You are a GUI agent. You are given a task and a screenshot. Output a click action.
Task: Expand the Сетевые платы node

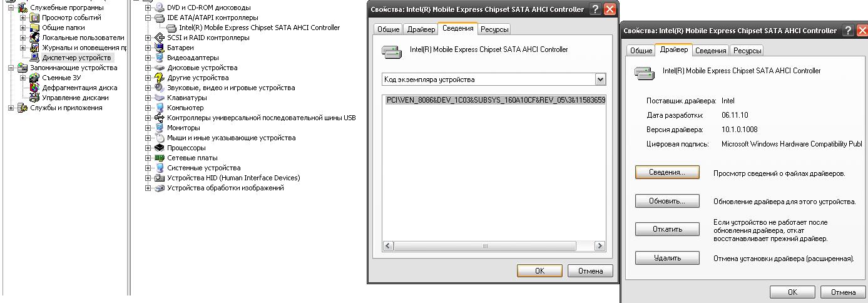(x=148, y=158)
